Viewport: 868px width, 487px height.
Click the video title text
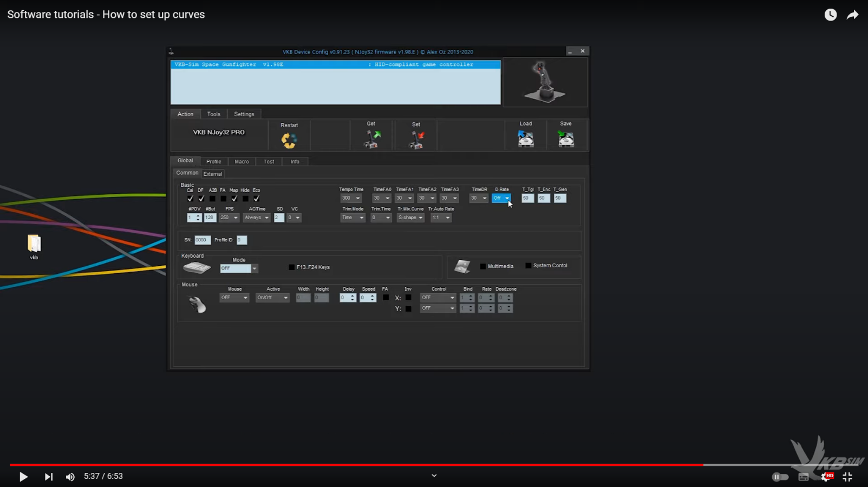106,15
